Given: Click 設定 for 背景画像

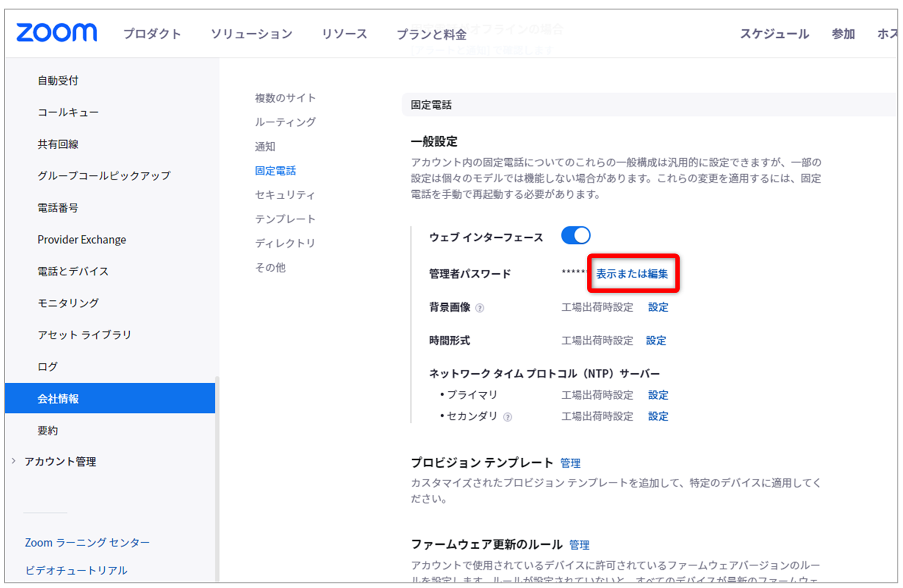Looking at the screenshot, I should pyautogui.click(x=658, y=307).
